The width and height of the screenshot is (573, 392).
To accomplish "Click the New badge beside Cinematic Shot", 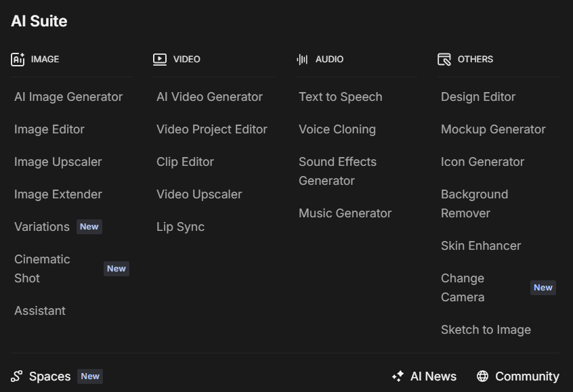I will (116, 269).
